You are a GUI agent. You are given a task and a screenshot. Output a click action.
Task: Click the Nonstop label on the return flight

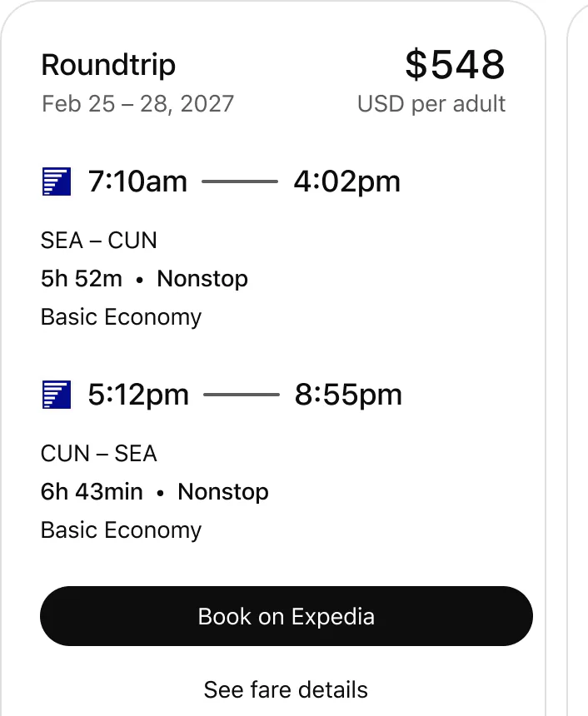(222, 492)
